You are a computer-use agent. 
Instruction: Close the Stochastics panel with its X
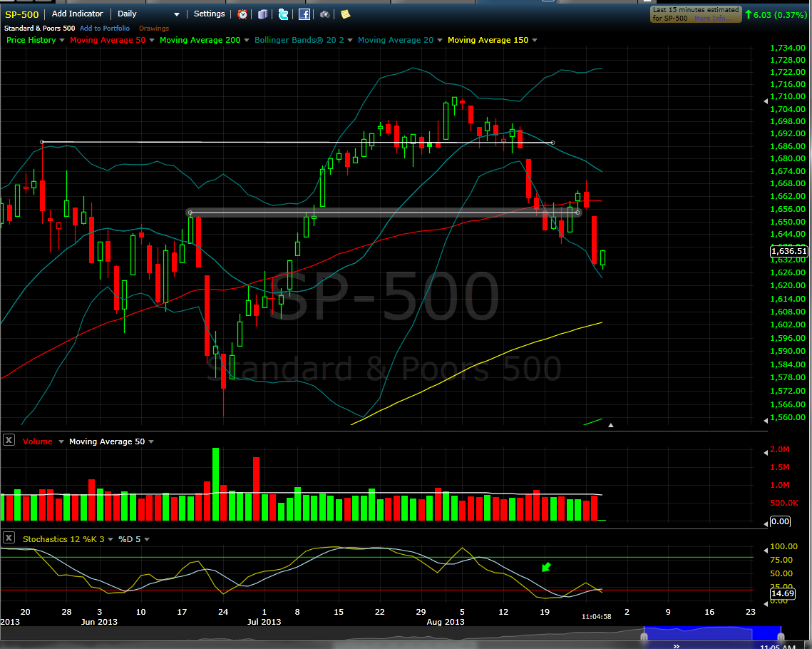(x=9, y=538)
